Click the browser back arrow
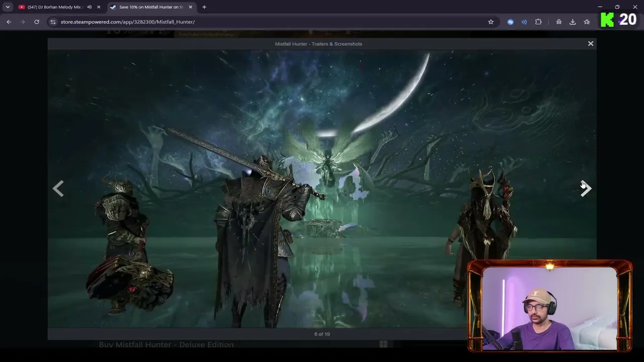The width and height of the screenshot is (644, 362). pyautogui.click(x=9, y=22)
